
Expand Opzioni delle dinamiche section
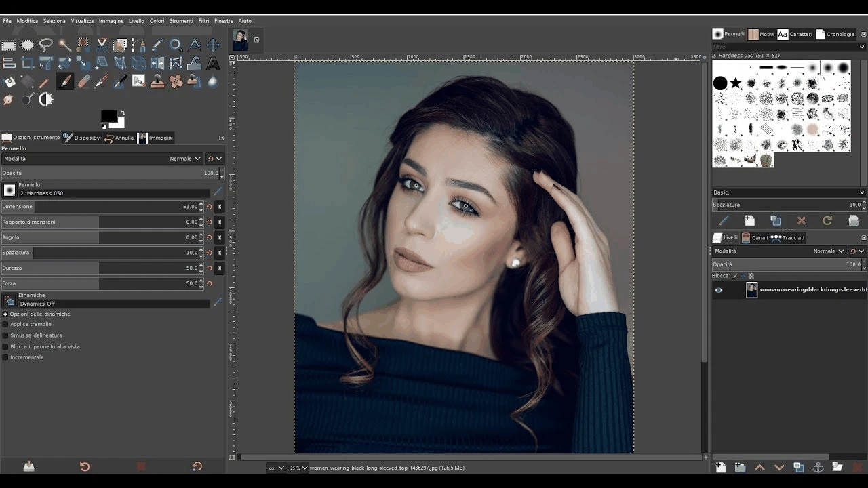pos(5,314)
